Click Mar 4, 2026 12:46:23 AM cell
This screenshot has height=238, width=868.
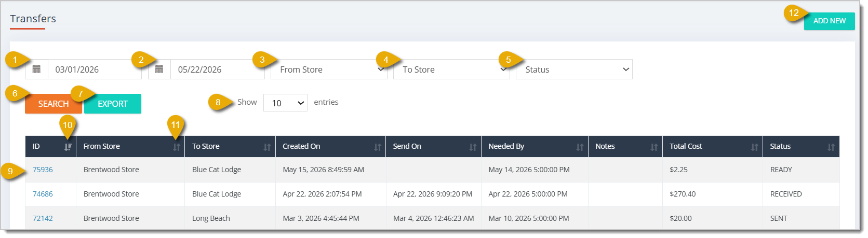434,218
